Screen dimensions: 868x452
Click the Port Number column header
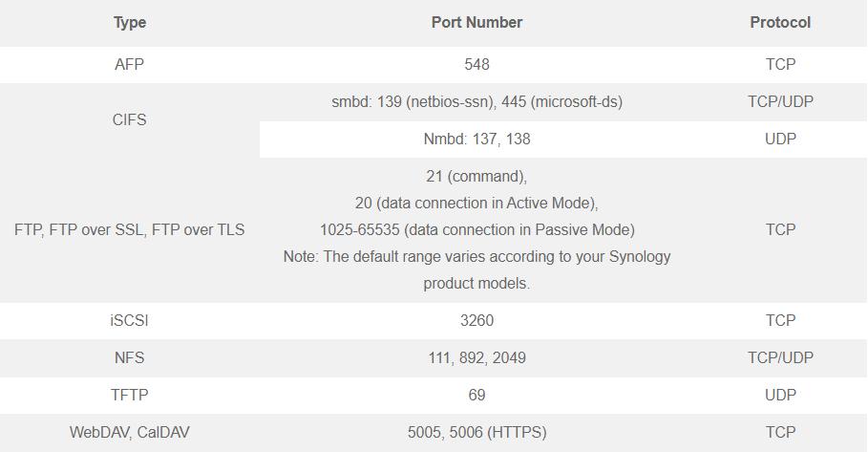pos(476,23)
